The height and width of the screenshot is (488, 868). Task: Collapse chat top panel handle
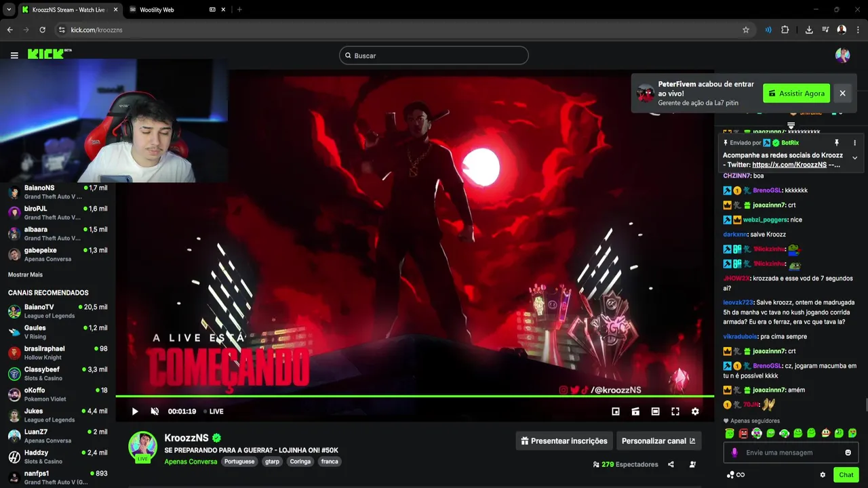coord(791,126)
